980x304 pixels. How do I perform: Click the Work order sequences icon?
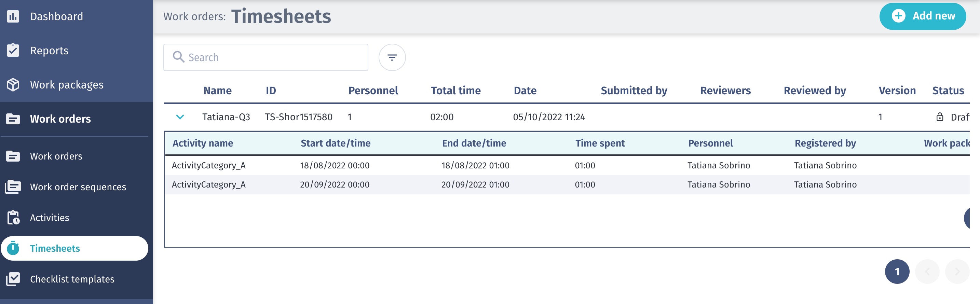[13, 187]
